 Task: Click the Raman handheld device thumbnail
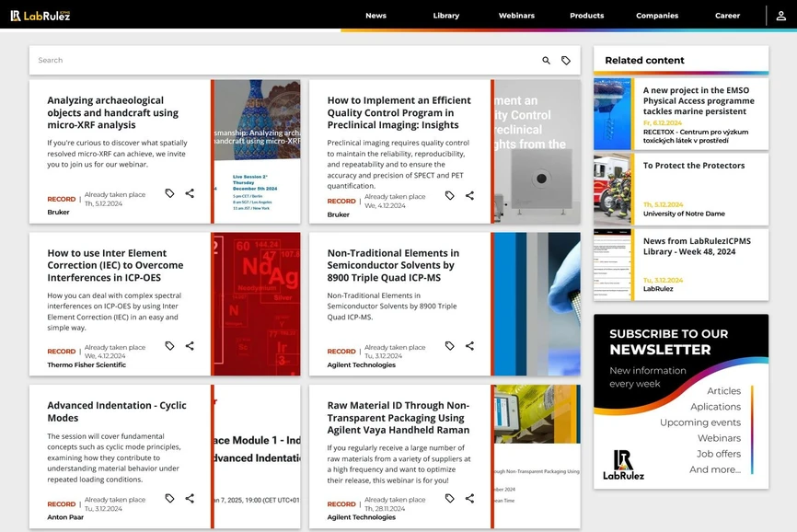coord(536,457)
